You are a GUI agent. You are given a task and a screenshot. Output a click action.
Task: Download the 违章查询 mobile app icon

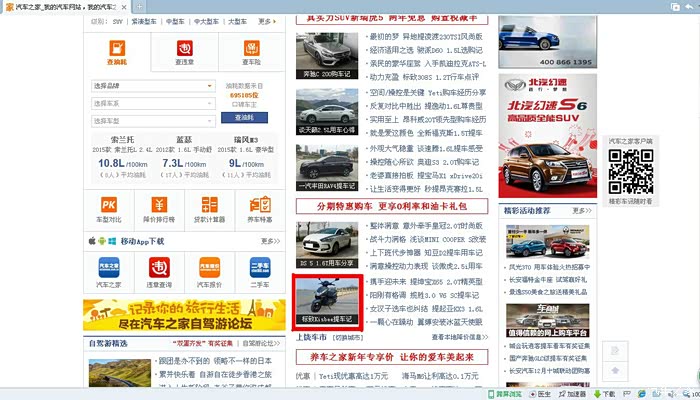tap(159, 267)
